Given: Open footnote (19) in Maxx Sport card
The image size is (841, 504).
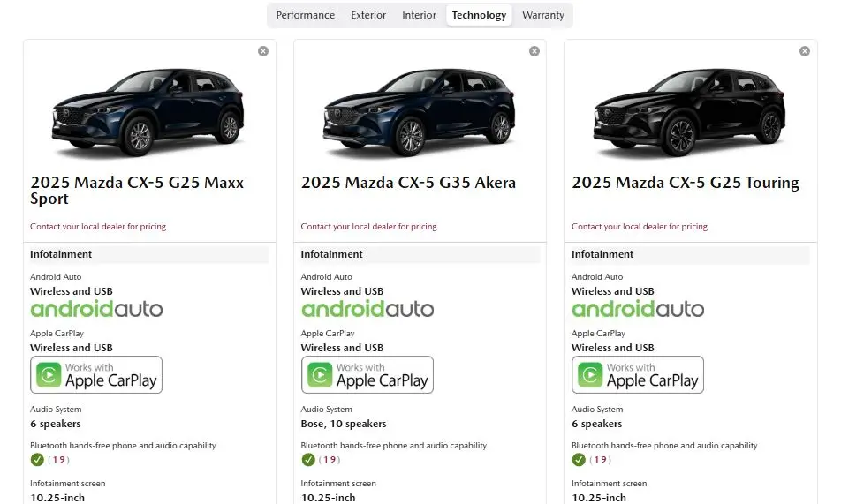Looking at the screenshot, I should [59, 460].
